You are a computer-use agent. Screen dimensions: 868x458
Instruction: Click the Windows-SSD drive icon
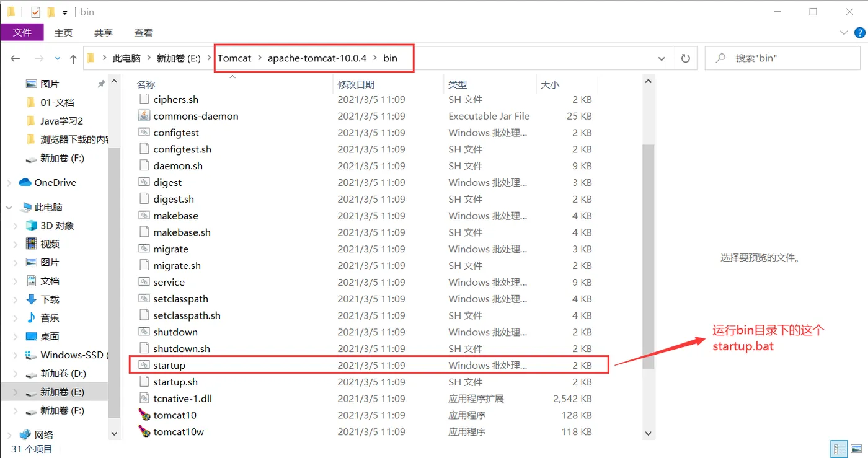click(x=31, y=355)
